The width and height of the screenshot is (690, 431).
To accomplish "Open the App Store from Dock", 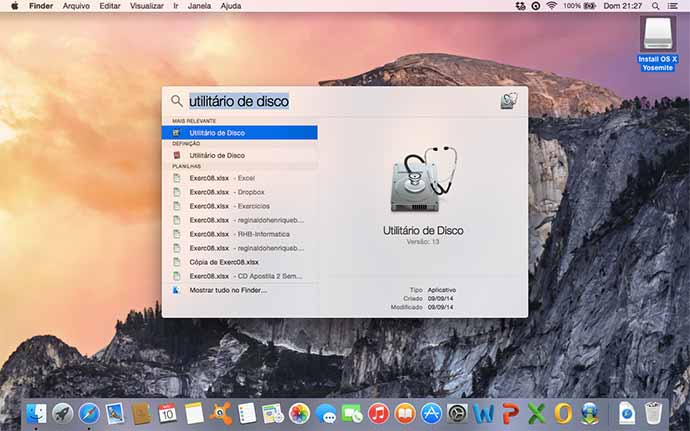I will [x=431, y=412].
